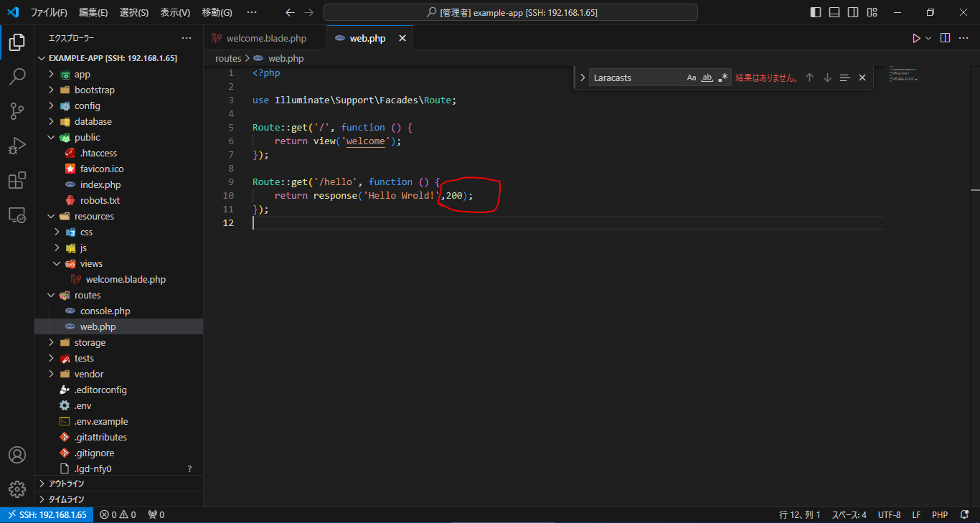Toggle primary sidebar layout icon
The height and width of the screenshot is (523, 980).
tap(816, 12)
